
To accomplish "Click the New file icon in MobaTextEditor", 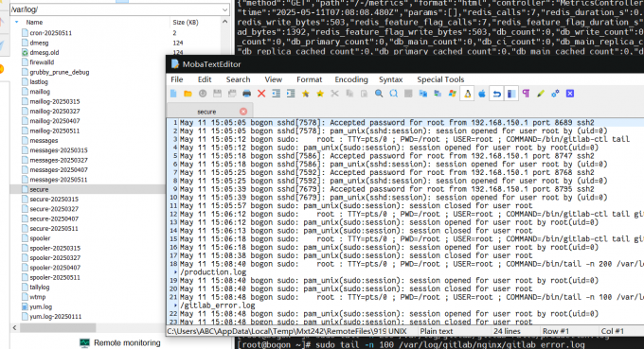I will tap(173, 94).
